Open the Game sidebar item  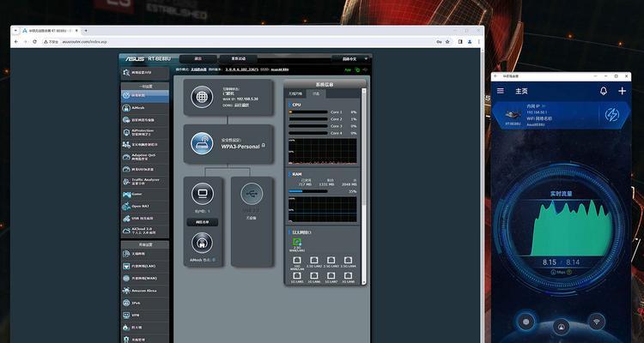point(144,194)
